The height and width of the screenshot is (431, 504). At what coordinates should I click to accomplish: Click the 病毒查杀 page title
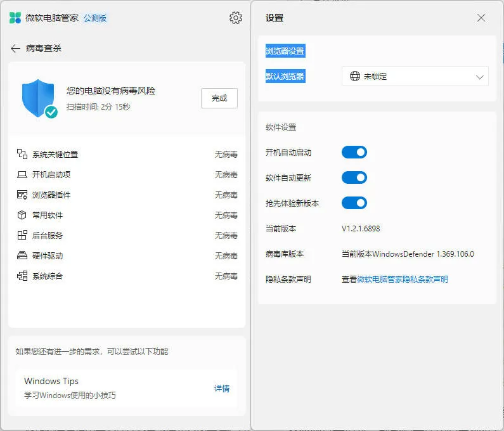tap(43, 48)
